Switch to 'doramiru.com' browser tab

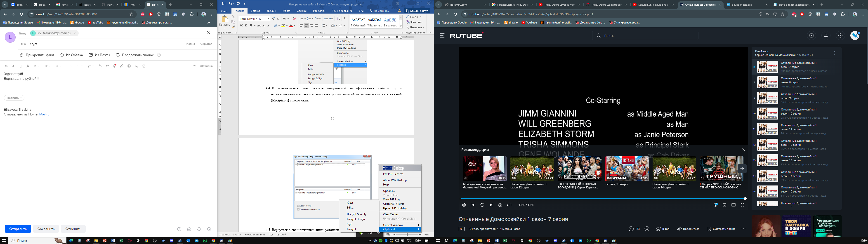click(466, 5)
